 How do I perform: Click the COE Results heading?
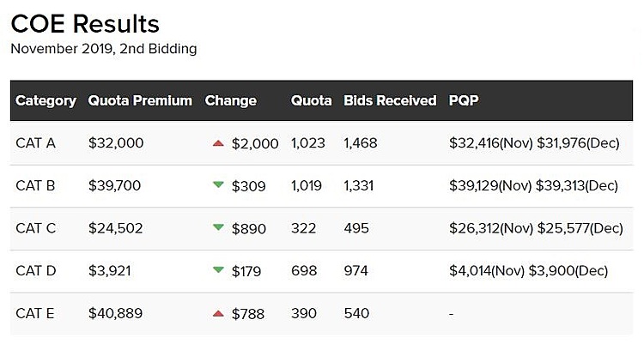(x=85, y=23)
